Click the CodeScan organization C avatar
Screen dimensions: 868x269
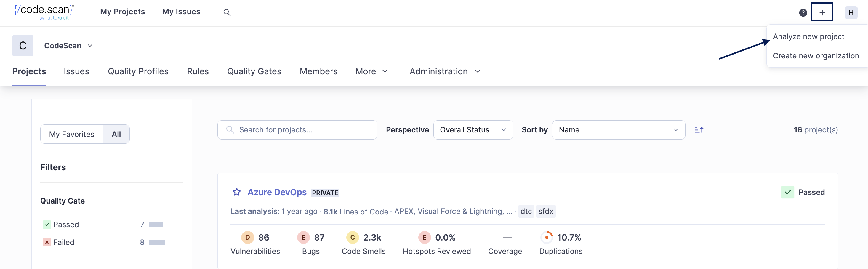23,46
